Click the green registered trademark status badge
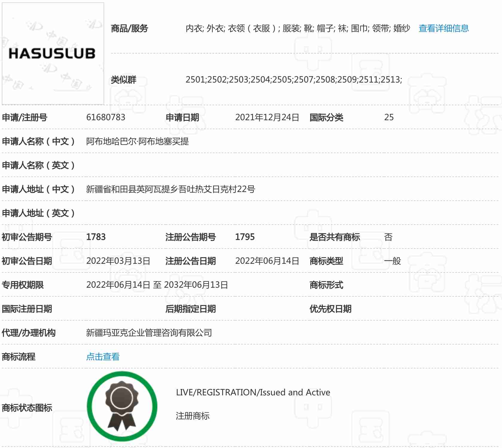This screenshot has height=448, width=502. pos(122,406)
